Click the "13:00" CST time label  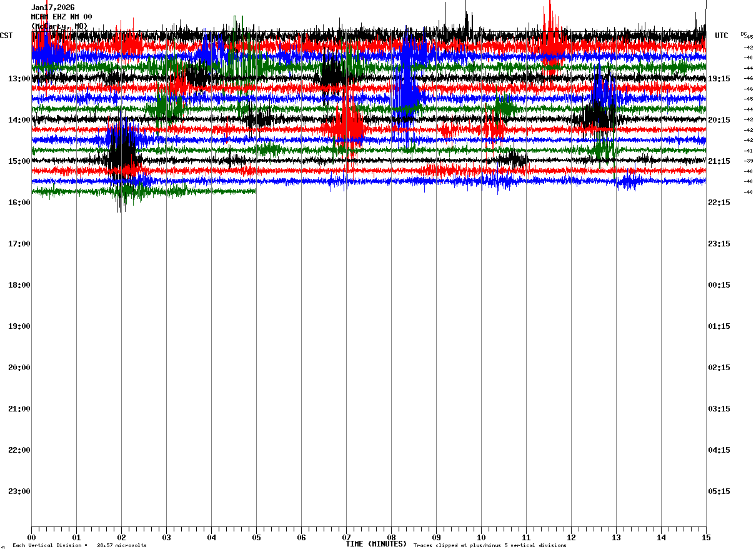coord(19,79)
